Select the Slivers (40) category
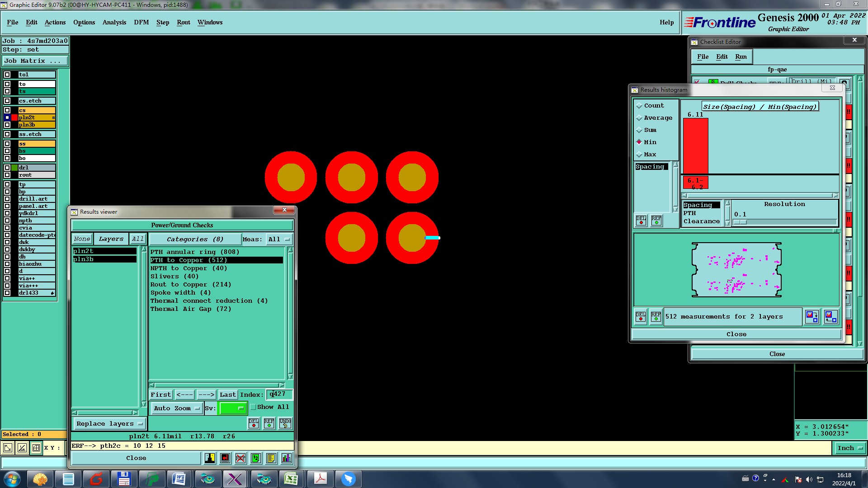Image resolution: width=868 pixels, height=488 pixels. [x=175, y=277]
